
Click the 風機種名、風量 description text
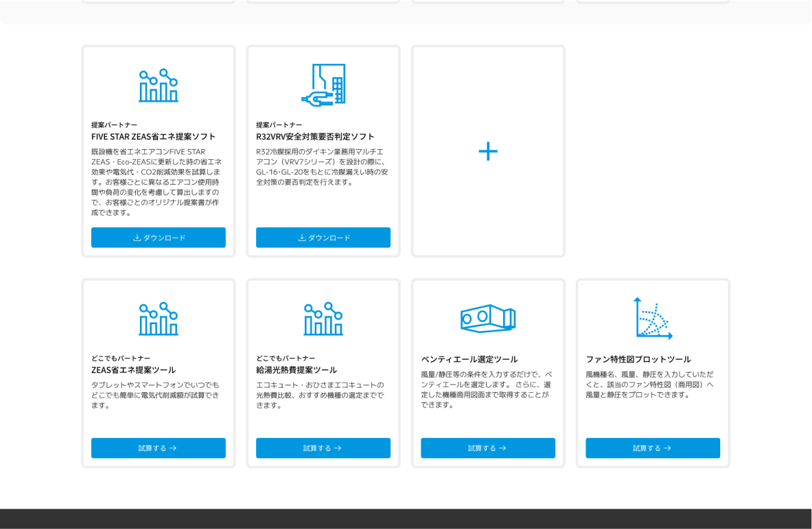(x=650, y=384)
